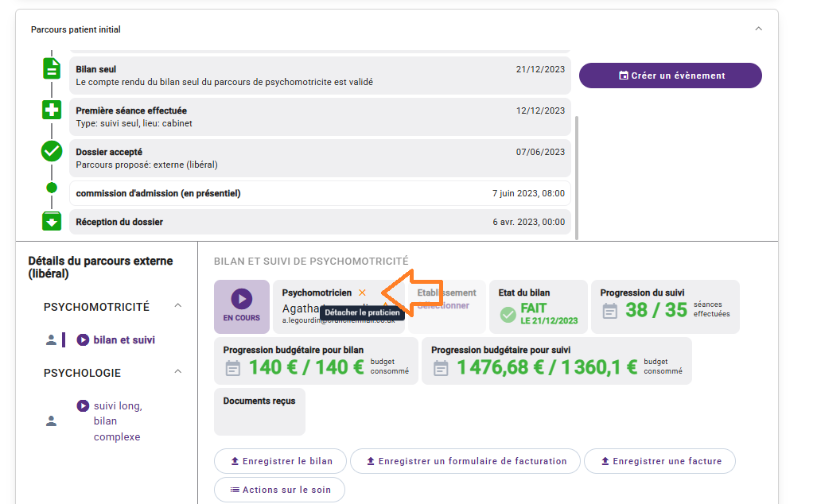Click the calendar icon beside 38 / 35
The image size is (817, 504).
pyautogui.click(x=610, y=310)
